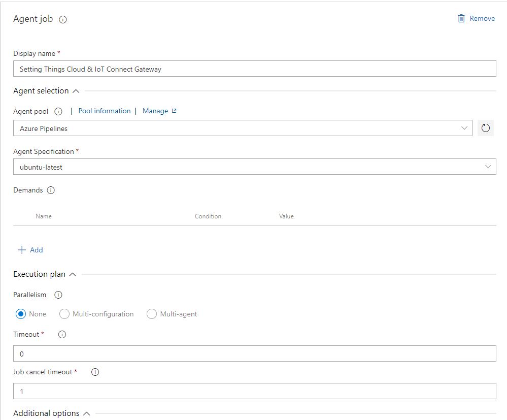Collapse the Execution plan section
This screenshot has width=507, height=420.
click(73, 275)
